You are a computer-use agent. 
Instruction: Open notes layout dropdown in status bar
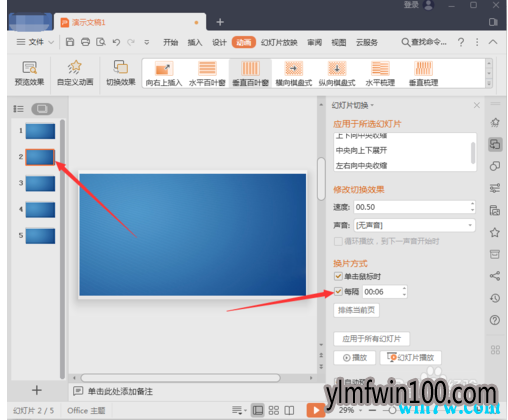point(239,410)
